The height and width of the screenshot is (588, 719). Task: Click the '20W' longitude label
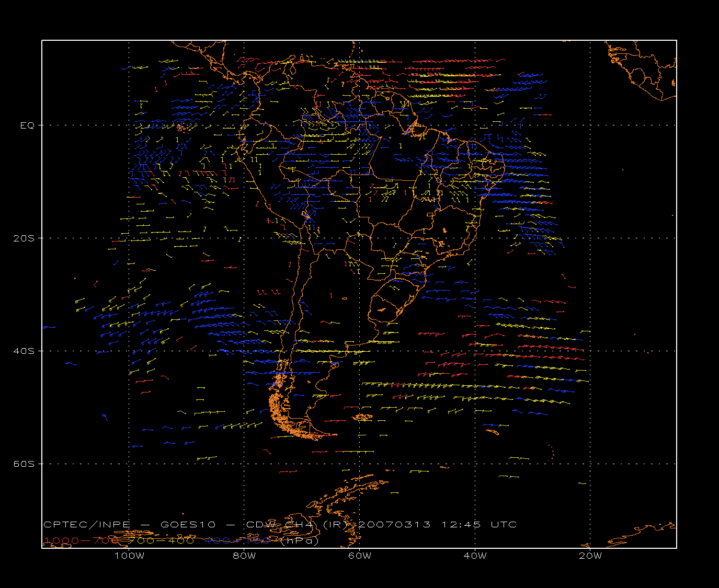590,556
